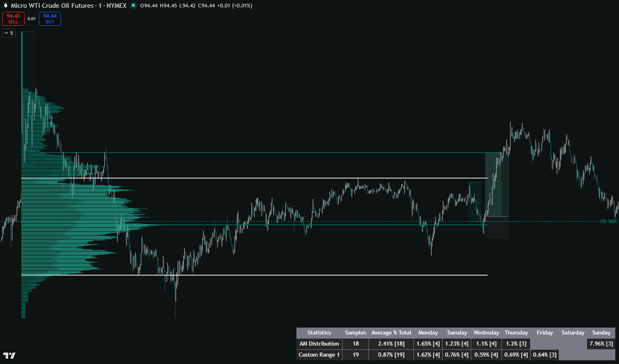
Task: Select the 2.41% average distribution cell
Action: (x=391, y=343)
